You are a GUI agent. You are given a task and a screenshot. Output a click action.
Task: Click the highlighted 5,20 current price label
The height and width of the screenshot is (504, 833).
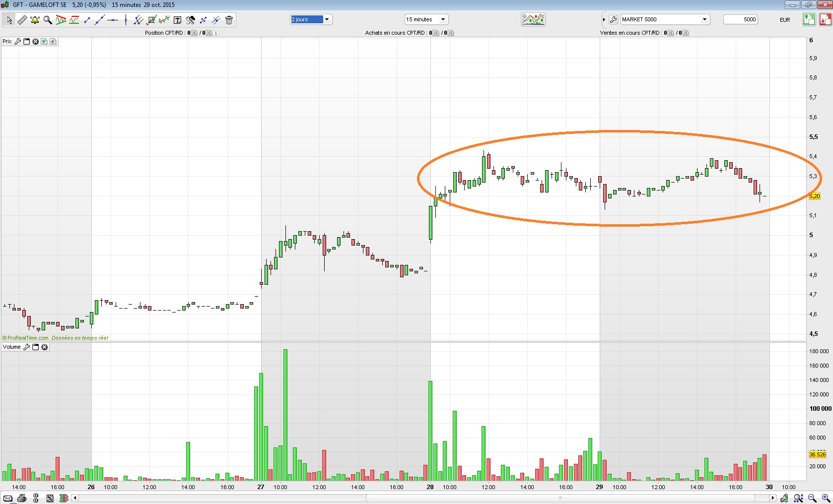(815, 196)
